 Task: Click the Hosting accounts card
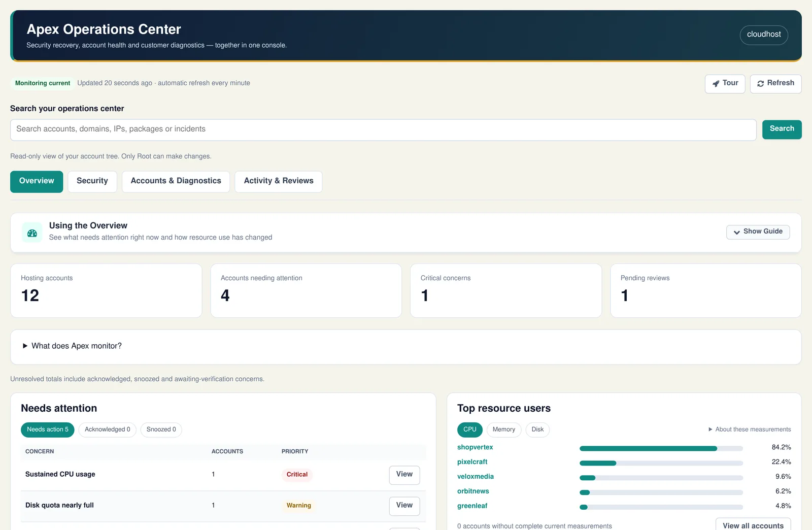(x=106, y=291)
